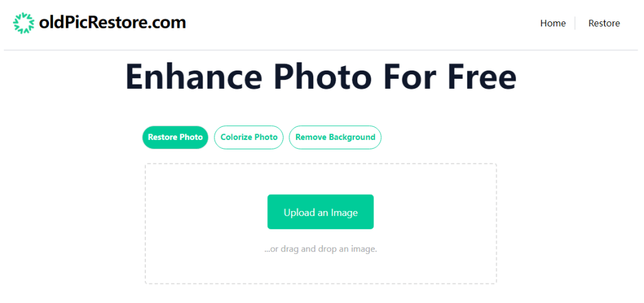Screen dimensions: 644x303
Task: Click the right edge of the dashed upload box
Action: point(496,224)
